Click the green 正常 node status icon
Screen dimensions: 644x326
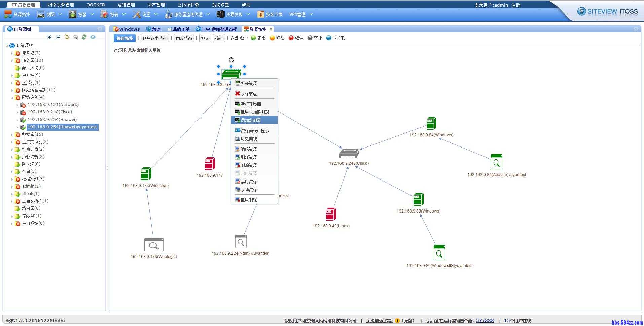[x=253, y=38]
